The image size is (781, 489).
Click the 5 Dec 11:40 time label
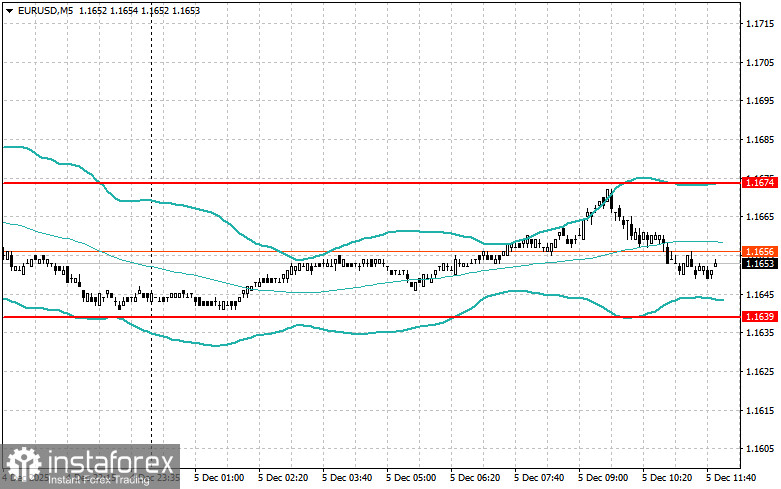pos(731,478)
